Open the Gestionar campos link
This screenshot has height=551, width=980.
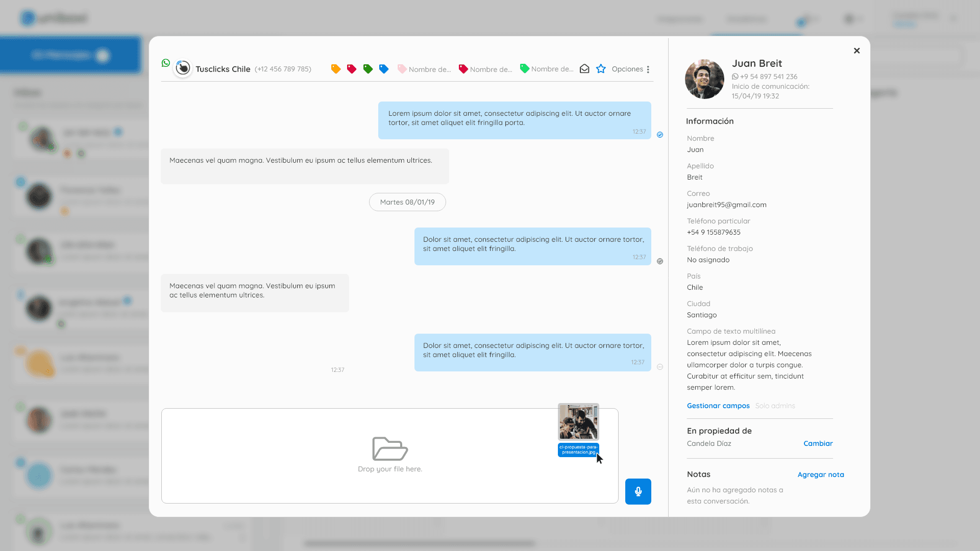pyautogui.click(x=718, y=406)
